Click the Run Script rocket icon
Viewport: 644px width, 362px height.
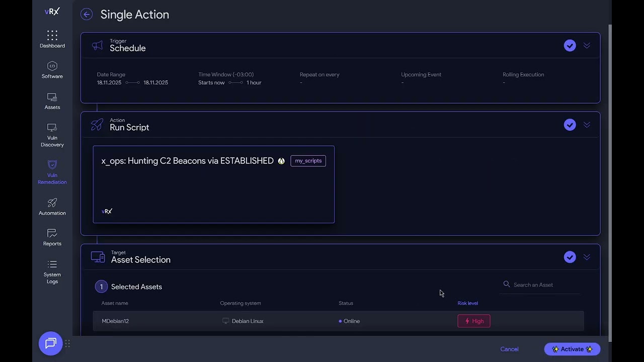[x=97, y=125]
